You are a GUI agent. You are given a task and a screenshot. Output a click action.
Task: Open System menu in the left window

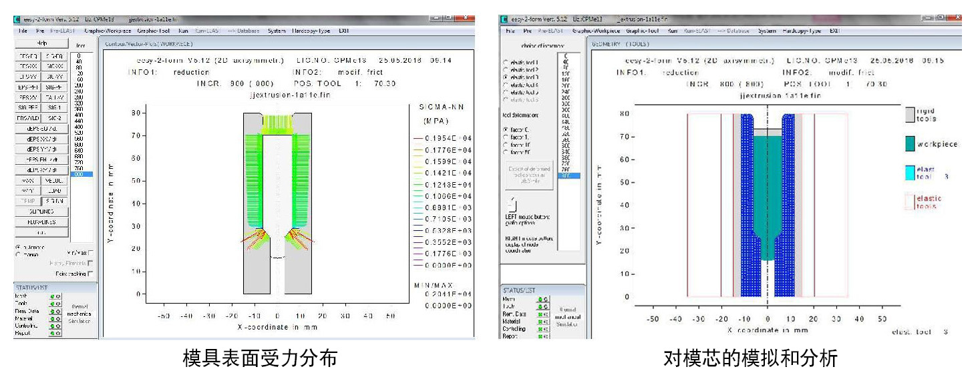[277, 31]
